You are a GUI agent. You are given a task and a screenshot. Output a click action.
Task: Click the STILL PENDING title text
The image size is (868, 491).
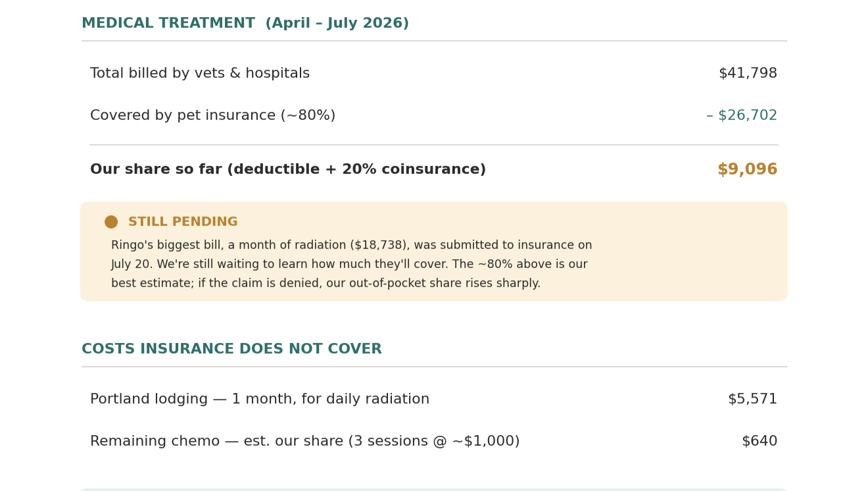[183, 222]
